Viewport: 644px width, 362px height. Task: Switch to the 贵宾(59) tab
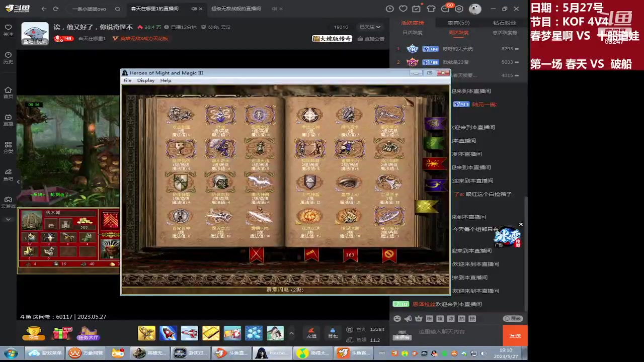tap(458, 23)
